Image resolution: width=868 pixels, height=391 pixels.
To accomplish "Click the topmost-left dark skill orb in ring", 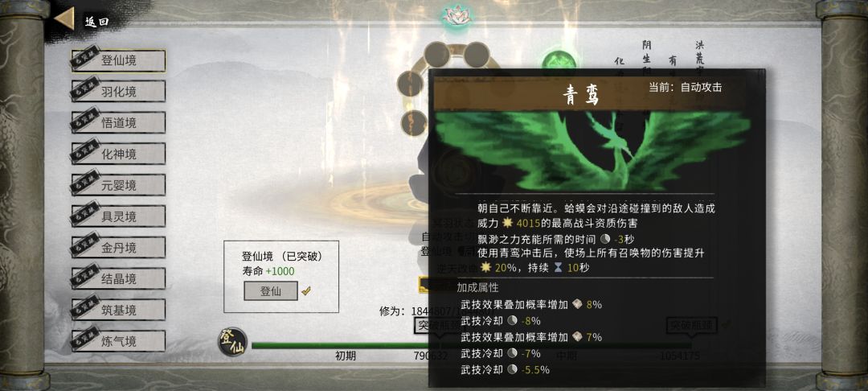I will click(437, 55).
